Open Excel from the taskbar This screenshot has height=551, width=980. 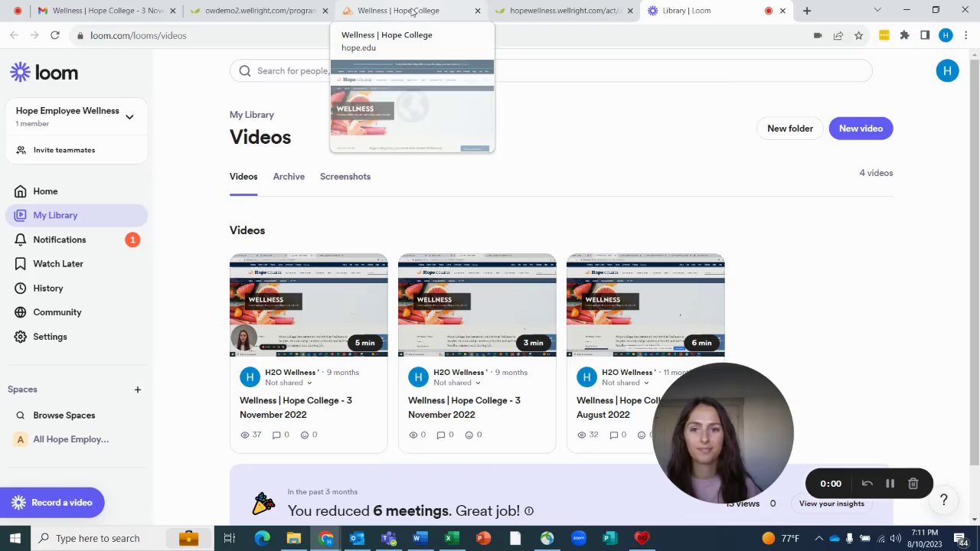coord(451,538)
